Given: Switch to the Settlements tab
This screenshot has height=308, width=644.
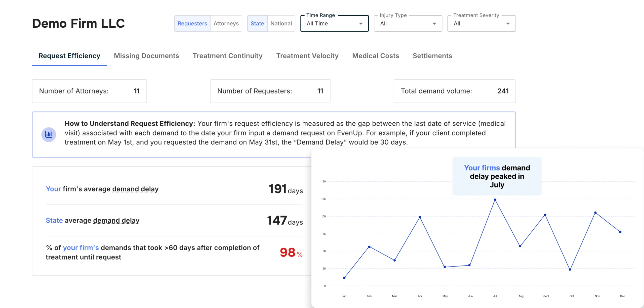Looking at the screenshot, I should tap(432, 56).
